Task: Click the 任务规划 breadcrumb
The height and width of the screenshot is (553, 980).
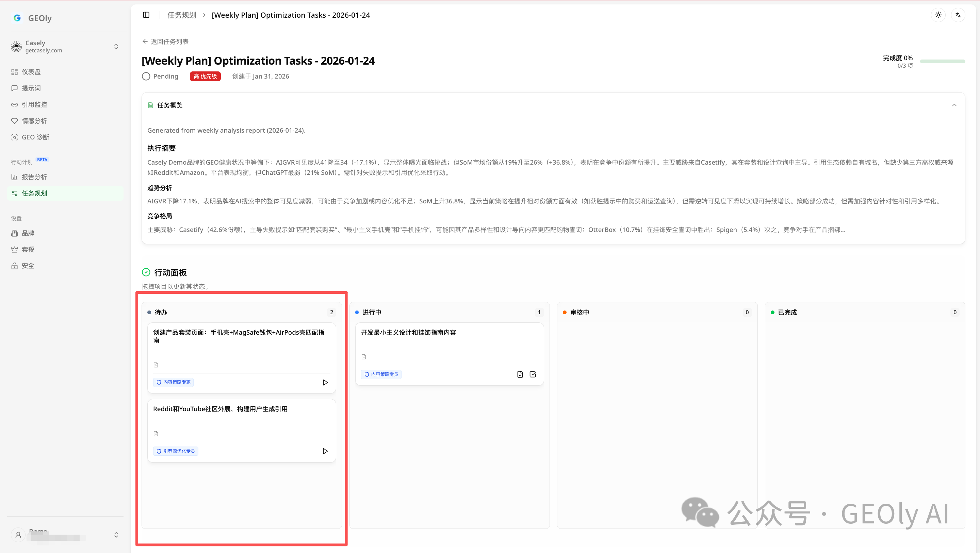Action: (182, 15)
